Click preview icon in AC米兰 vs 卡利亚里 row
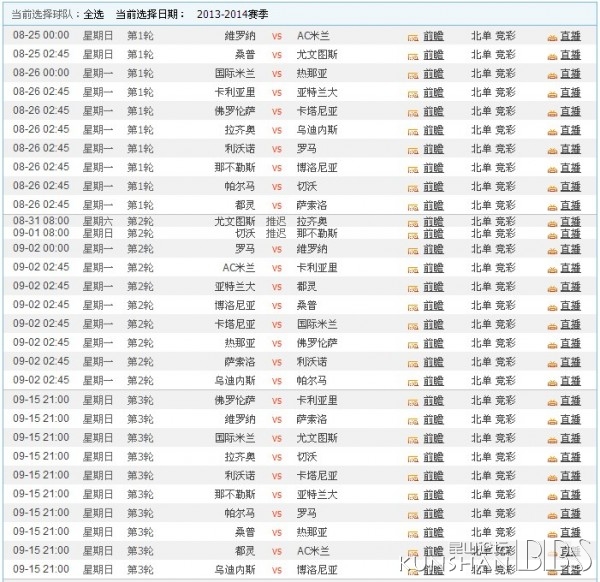 click(x=413, y=269)
